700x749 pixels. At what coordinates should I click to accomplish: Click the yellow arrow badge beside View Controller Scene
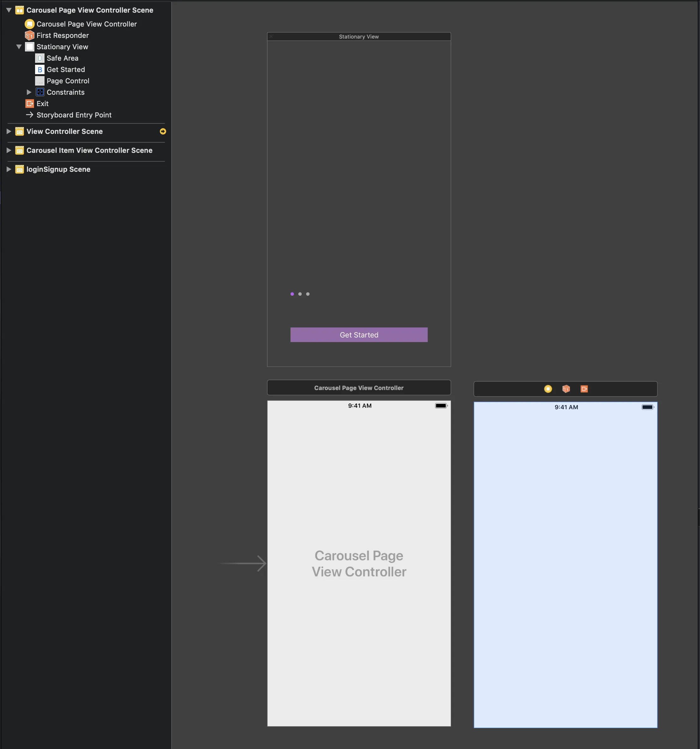coord(163,131)
